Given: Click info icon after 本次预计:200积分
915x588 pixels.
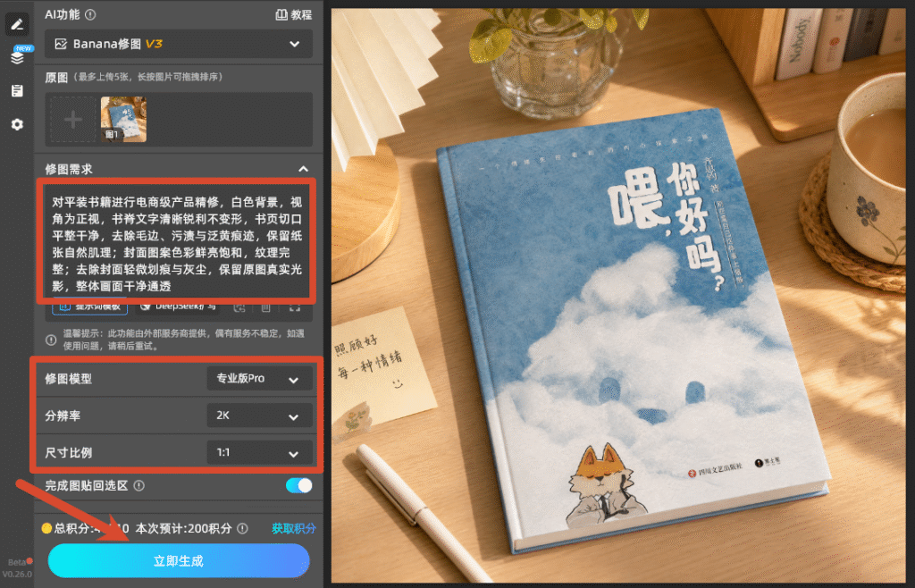Looking at the screenshot, I should 242,528.
